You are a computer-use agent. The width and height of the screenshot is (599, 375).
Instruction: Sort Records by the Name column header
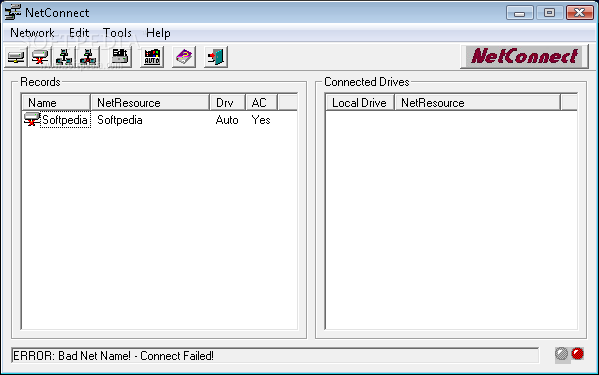56,103
